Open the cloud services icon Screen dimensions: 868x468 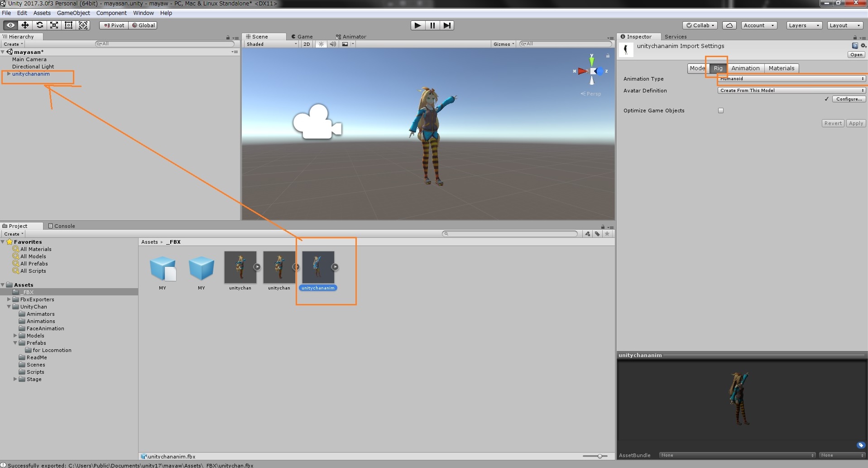pyautogui.click(x=729, y=25)
